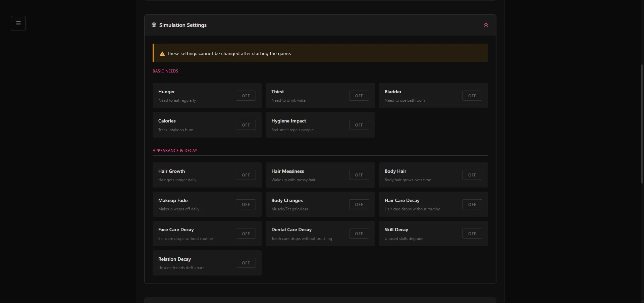Toggle Dental Care Decay on
This screenshot has height=303, width=644.
click(359, 234)
